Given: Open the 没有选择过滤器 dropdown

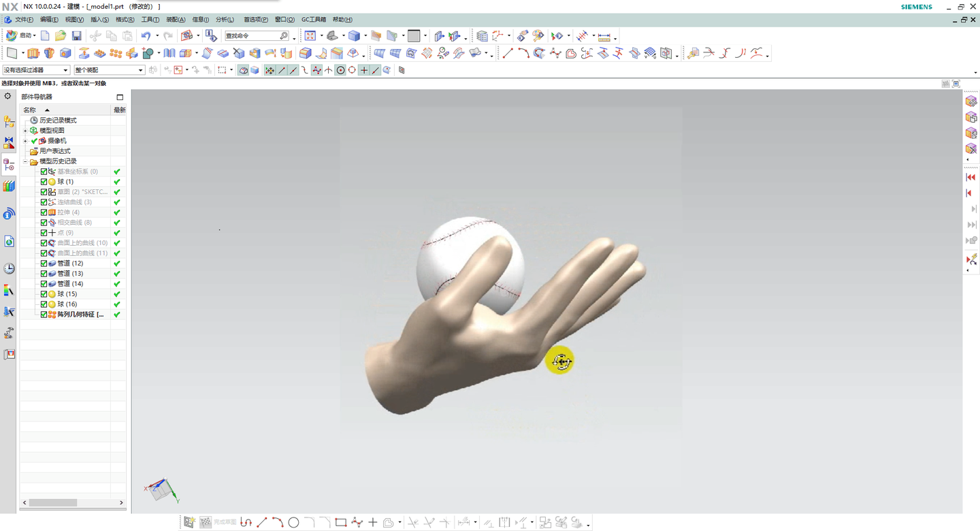Looking at the screenshot, I should (36, 70).
